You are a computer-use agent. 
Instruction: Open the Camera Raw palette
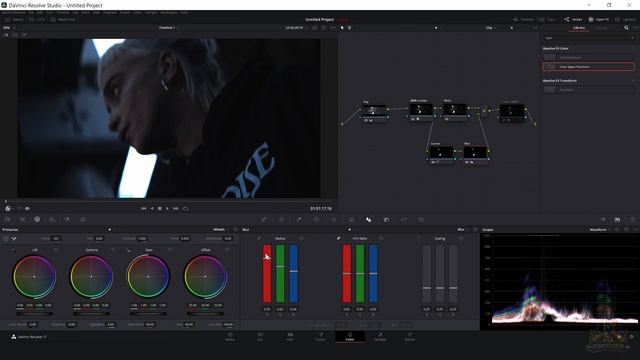7,220
